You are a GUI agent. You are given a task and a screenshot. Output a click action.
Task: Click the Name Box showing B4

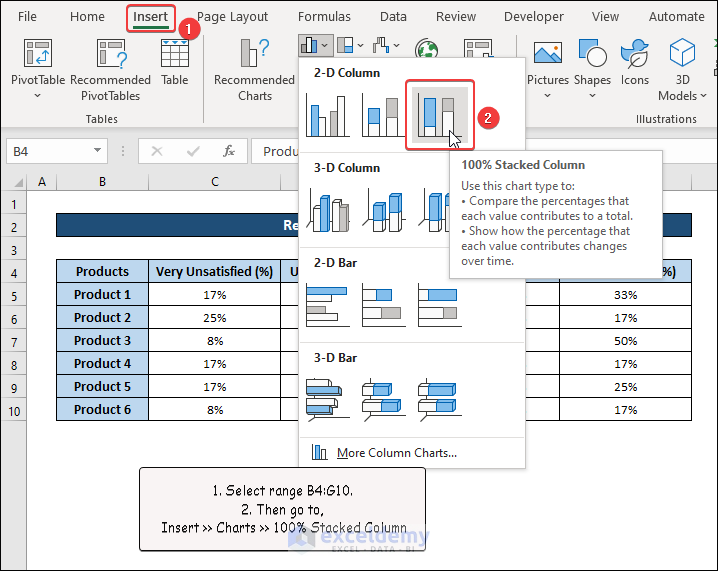57,151
